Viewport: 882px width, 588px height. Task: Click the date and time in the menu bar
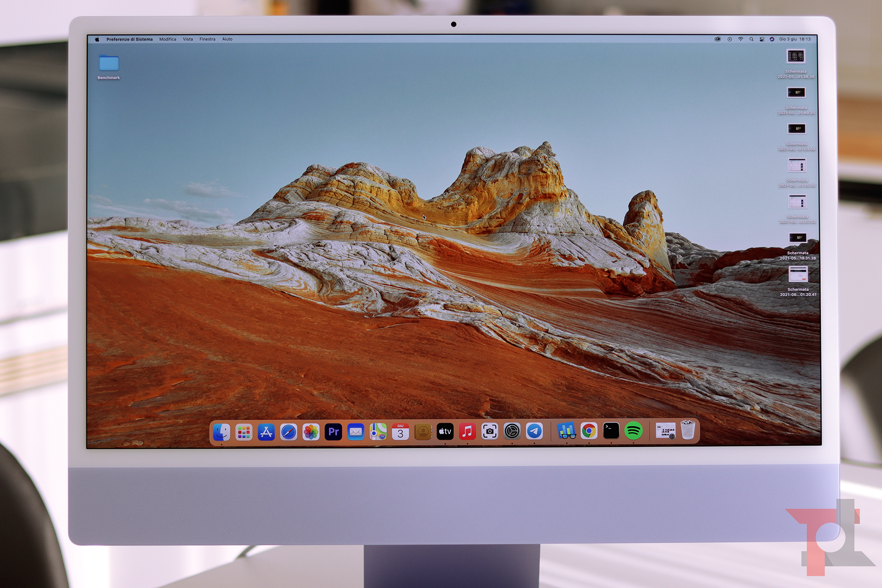tap(795, 40)
